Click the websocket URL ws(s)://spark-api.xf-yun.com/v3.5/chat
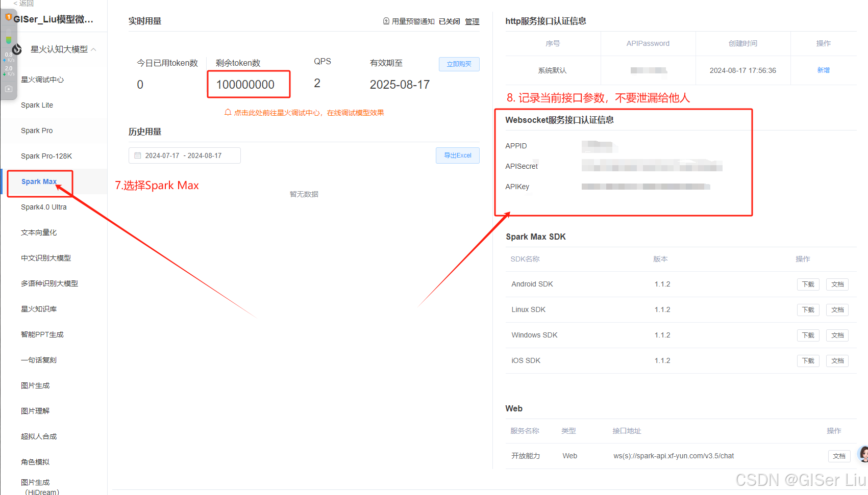Viewport: 868px width, 495px height. click(674, 456)
